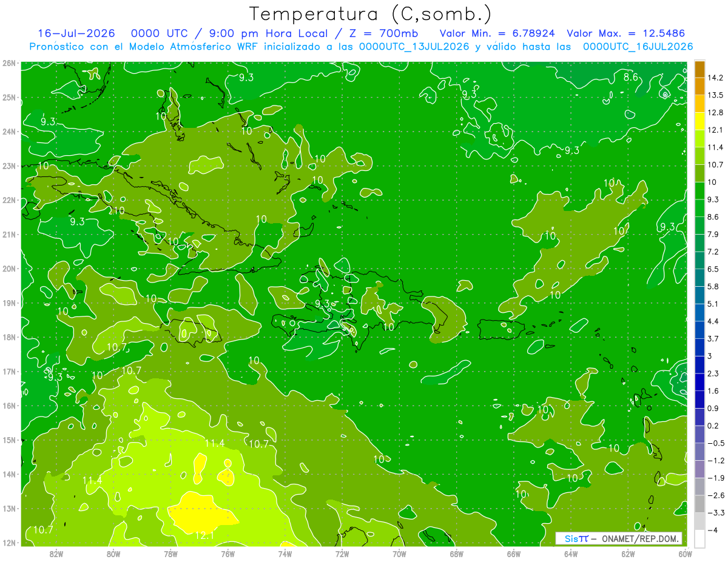The width and height of the screenshot is (728, 562).
Task: Select 'Valor Min. = 6.78924' text
Action: click(x=497, y=33)
